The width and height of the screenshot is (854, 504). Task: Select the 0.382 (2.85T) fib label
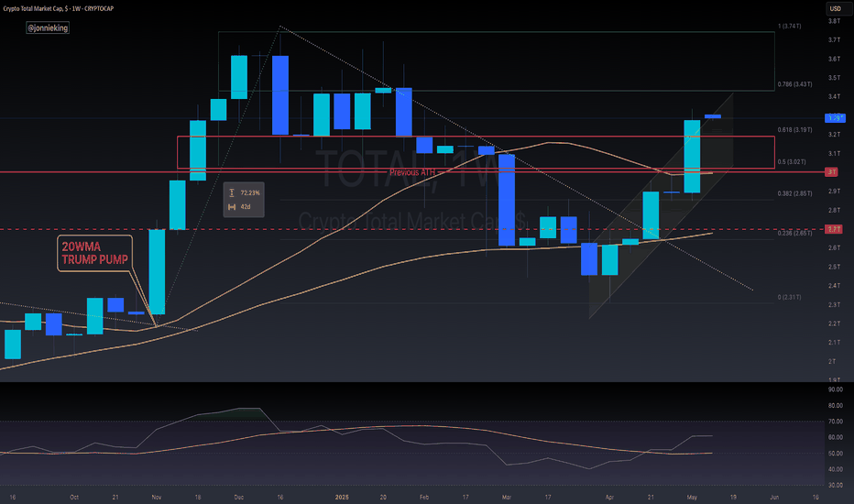pos(794,193)
